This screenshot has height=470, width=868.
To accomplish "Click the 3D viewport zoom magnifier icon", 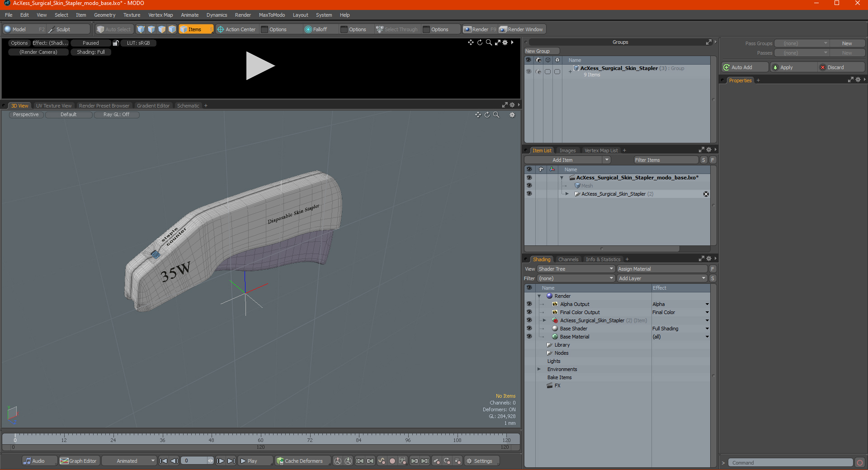I will (x=496, y=115).
